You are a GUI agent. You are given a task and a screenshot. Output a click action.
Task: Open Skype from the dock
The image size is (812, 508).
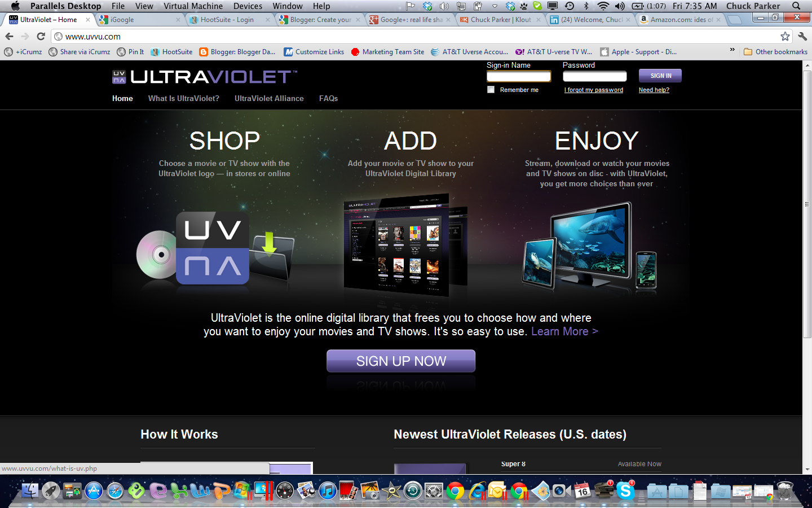[x=625, y=491]
